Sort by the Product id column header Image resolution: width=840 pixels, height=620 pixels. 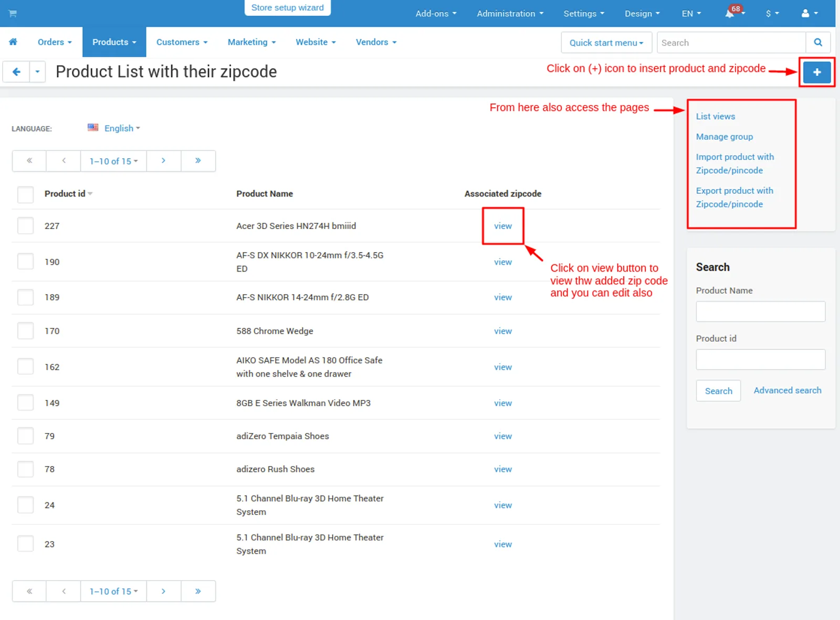pyautogui.click(x=68, y=194)
